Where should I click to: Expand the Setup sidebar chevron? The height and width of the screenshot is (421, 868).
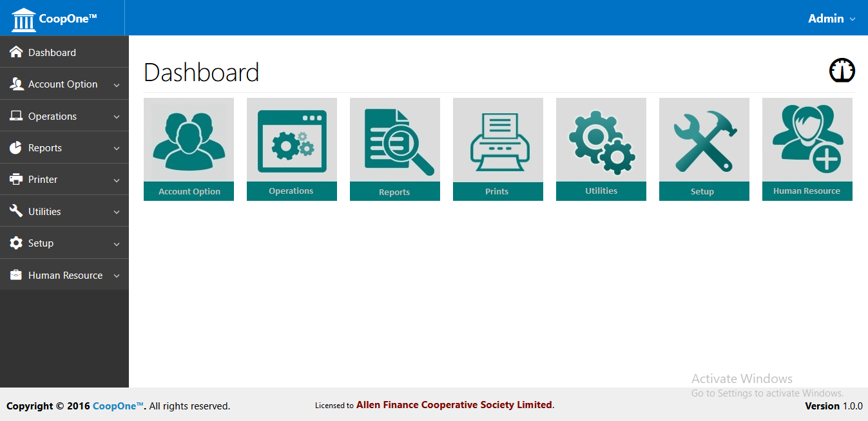tap(117, 244)
